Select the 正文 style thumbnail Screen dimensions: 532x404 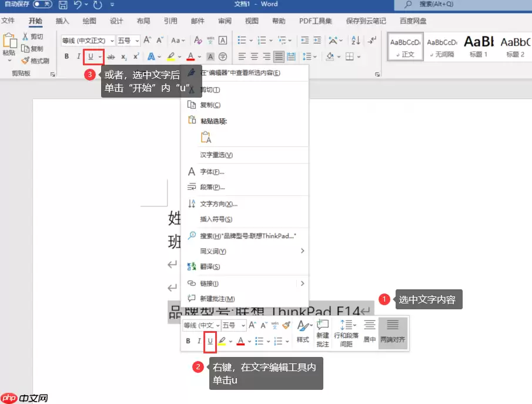405,47
